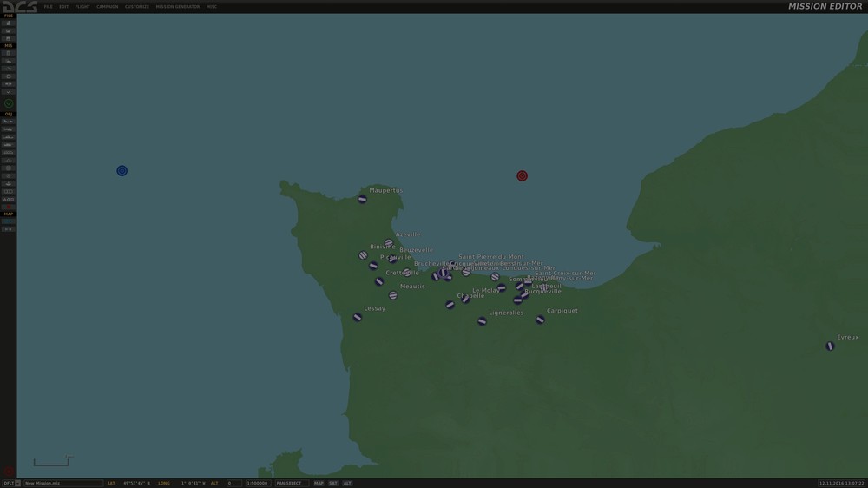
Task: Click the 1:500000 map scale field
Action: 258,483
